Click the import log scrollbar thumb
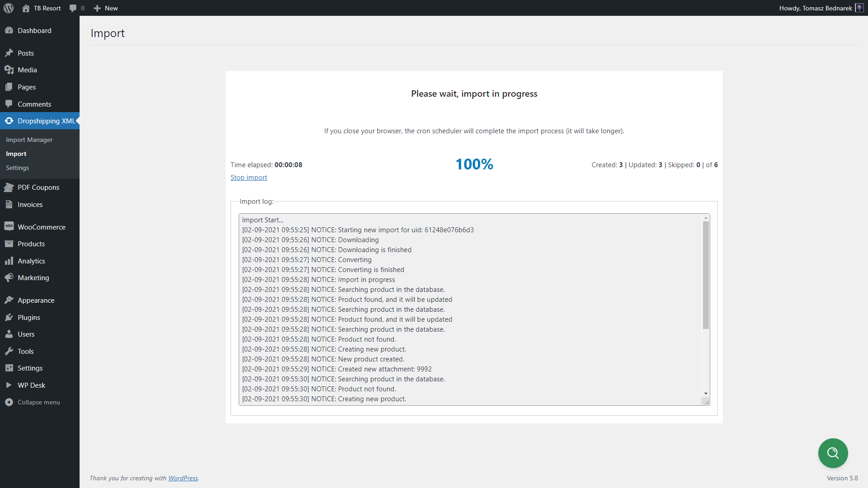Screen dimensions: 868x488 pos(706,275)
